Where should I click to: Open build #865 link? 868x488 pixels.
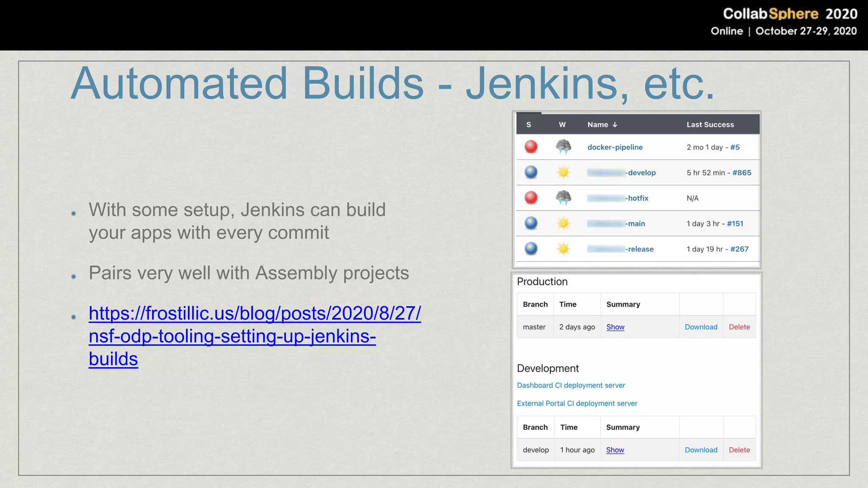(x=742, y=172)
